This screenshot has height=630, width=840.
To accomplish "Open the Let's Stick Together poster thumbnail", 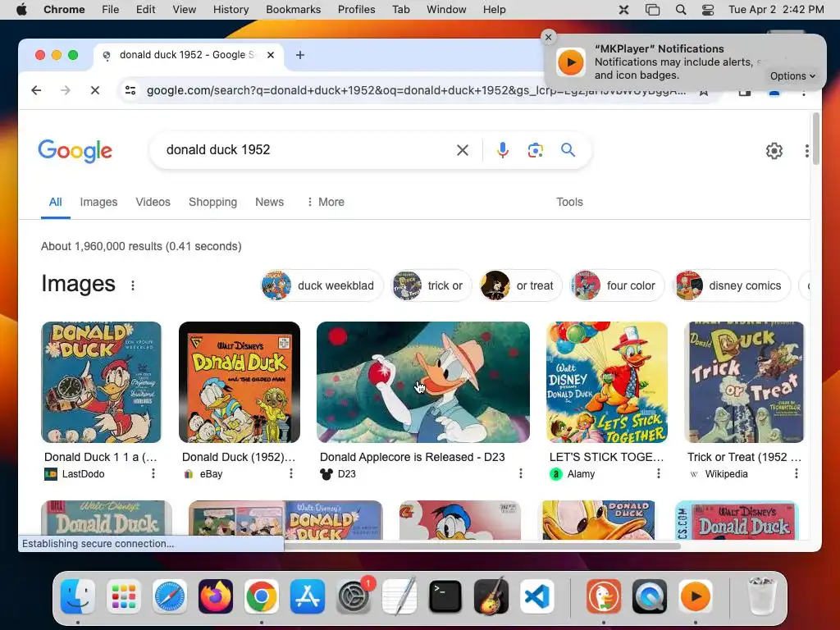I will (x=607, y=382).
